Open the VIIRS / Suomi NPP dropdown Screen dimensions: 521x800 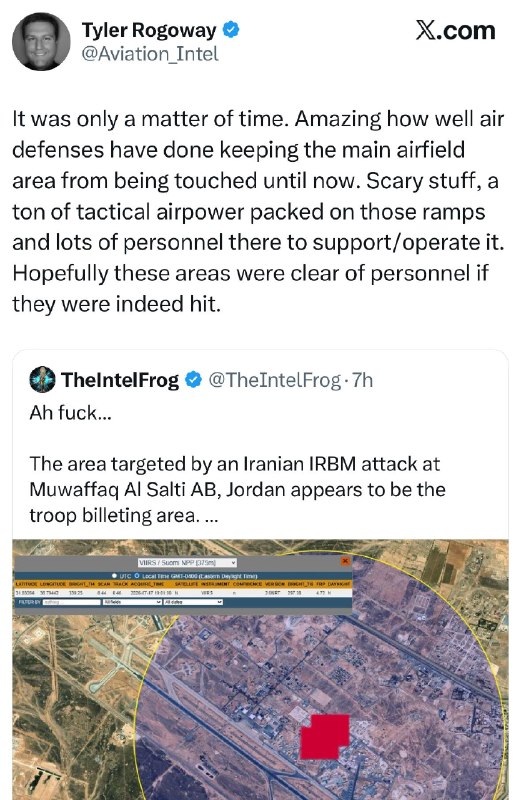click(187, 562)
